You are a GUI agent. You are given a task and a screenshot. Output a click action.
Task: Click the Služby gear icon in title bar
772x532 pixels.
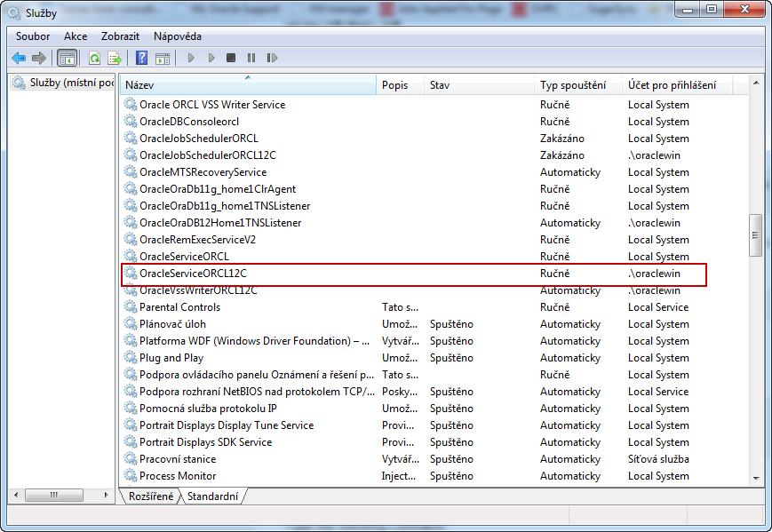(x=15, y=12)
